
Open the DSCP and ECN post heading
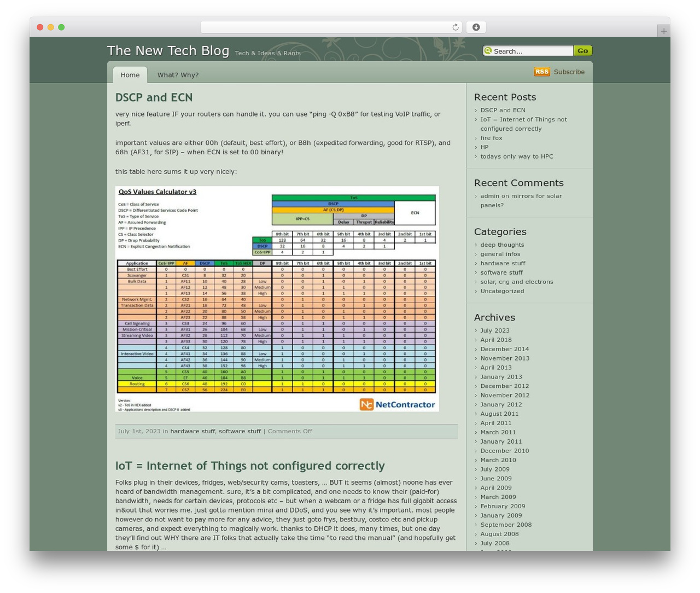coord(154,97)
